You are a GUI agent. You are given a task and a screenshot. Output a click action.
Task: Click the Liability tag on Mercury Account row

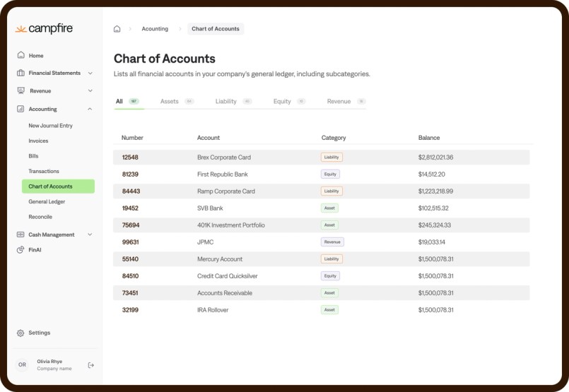click(x=332, y=259)
